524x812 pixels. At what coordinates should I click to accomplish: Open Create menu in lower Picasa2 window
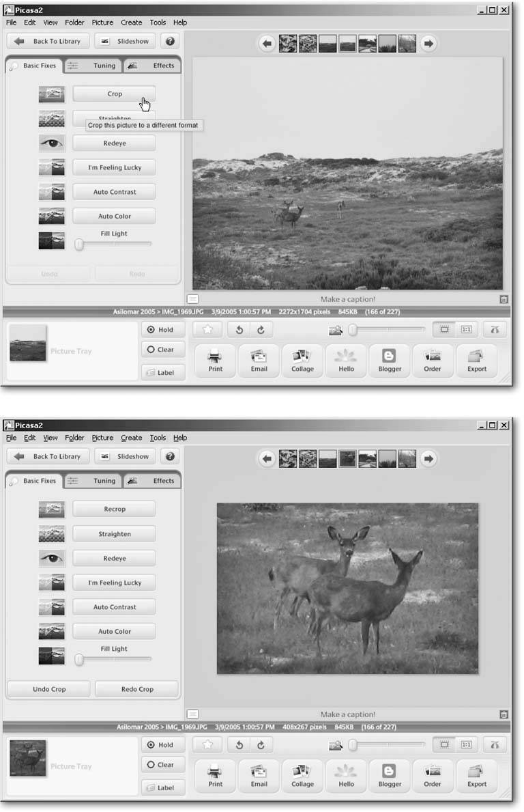coord(132,438)
